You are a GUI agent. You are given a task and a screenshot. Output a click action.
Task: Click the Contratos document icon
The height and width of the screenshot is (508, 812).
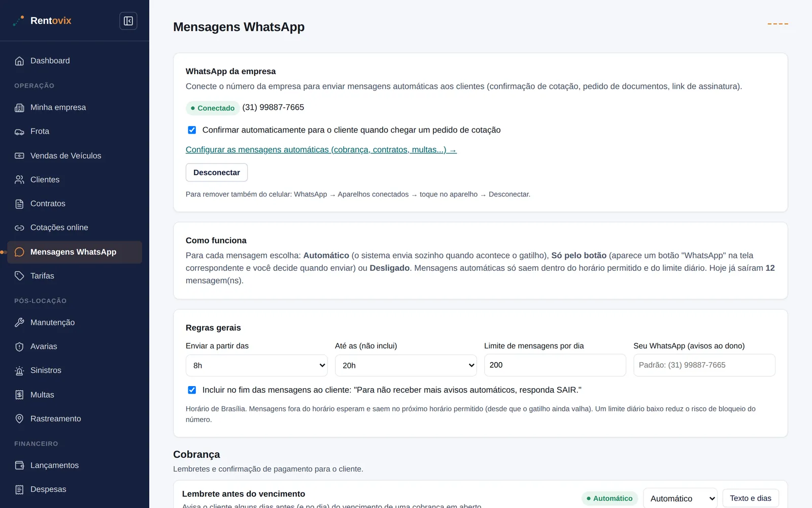click(19, 204)
